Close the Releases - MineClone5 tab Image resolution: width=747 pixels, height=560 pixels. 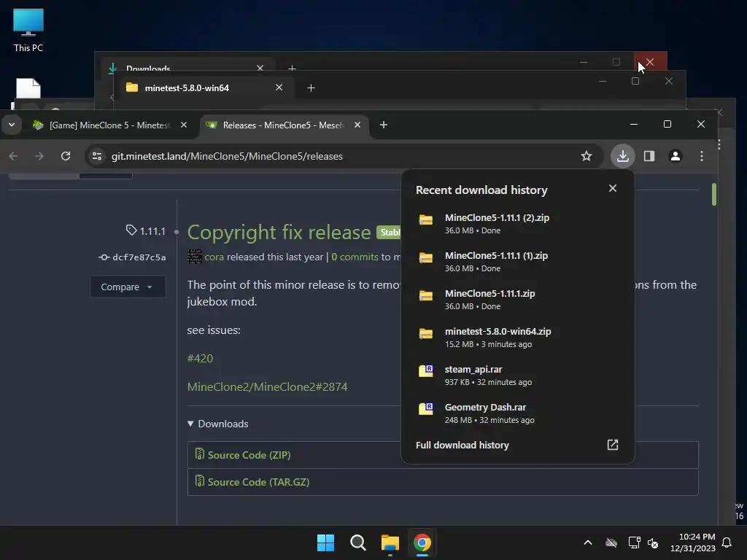pos(357,125)
